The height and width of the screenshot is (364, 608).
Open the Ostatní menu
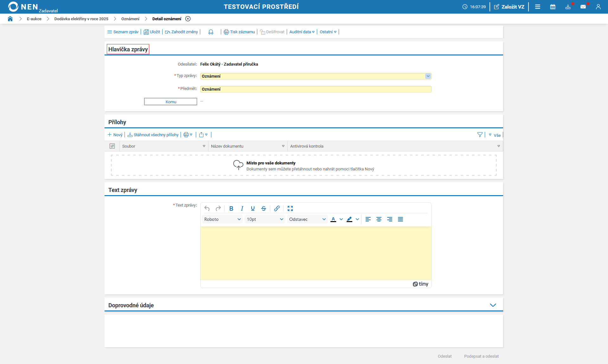coord(328,32)
